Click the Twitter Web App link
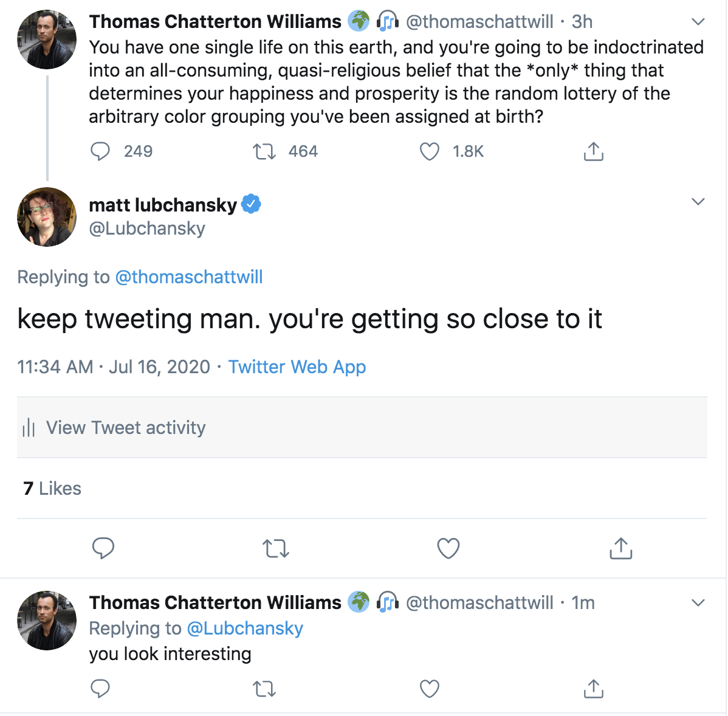 tap(297, 367)
